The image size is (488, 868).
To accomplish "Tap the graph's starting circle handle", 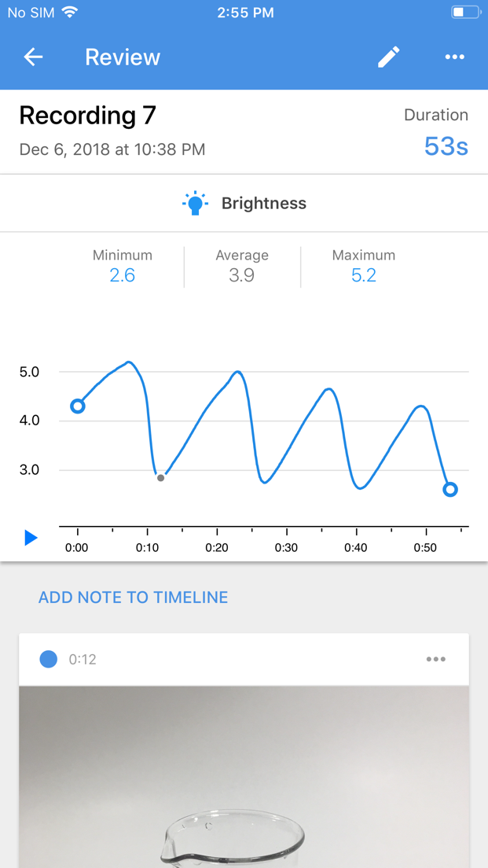I will pos(77,406).
